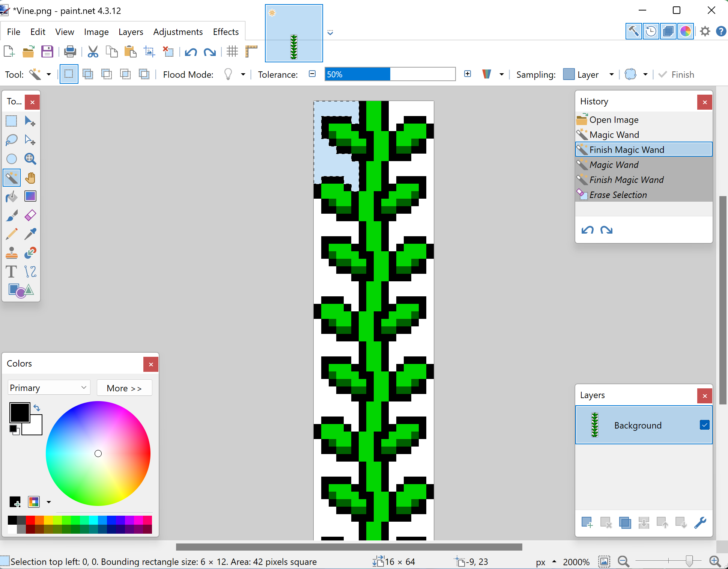
Task: Open the Adjustments menu
Action: 178,32
